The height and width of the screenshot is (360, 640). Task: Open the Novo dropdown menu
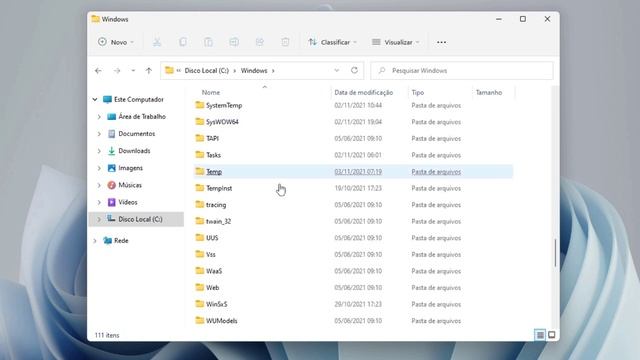pyautogui.click(x=116, y=42)
